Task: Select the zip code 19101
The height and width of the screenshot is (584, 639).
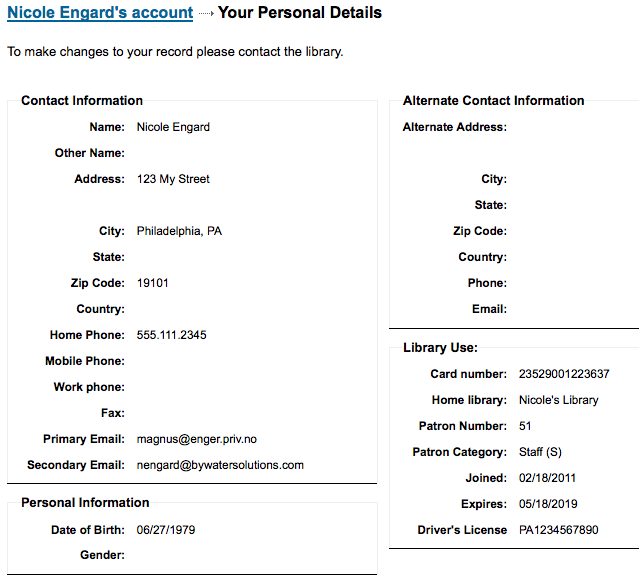Action: [x=152, y=283]
